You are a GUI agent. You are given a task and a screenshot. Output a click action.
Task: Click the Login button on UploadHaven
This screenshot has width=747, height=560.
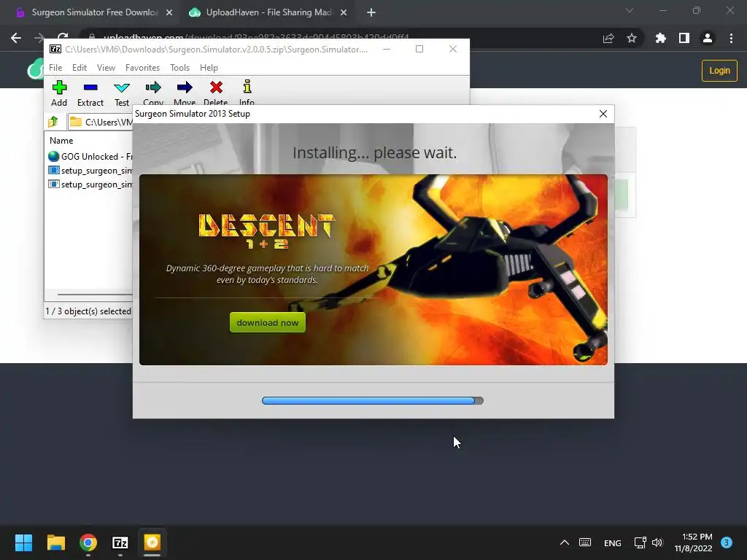click(x=719, y=71)
